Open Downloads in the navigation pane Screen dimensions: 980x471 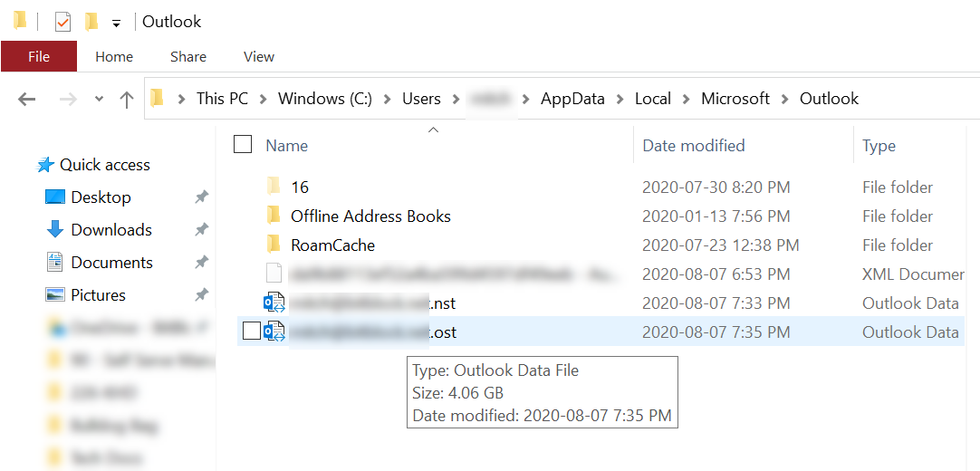[x=111, y=230]
